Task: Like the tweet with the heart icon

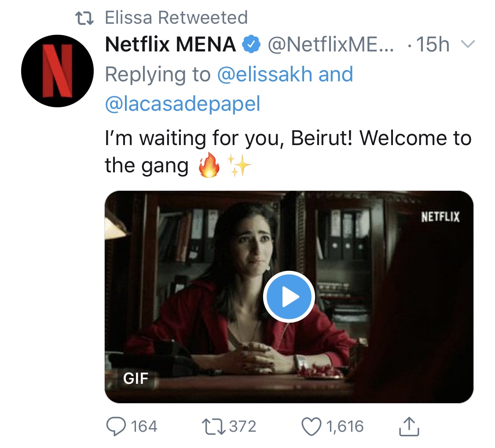Action: [x=311, y=426]
